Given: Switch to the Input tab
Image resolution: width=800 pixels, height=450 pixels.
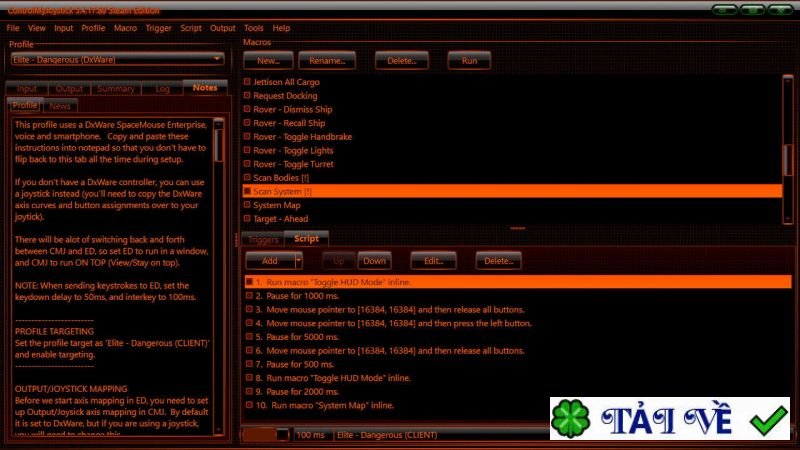Looking at the screenshot, I should [27, 89].
